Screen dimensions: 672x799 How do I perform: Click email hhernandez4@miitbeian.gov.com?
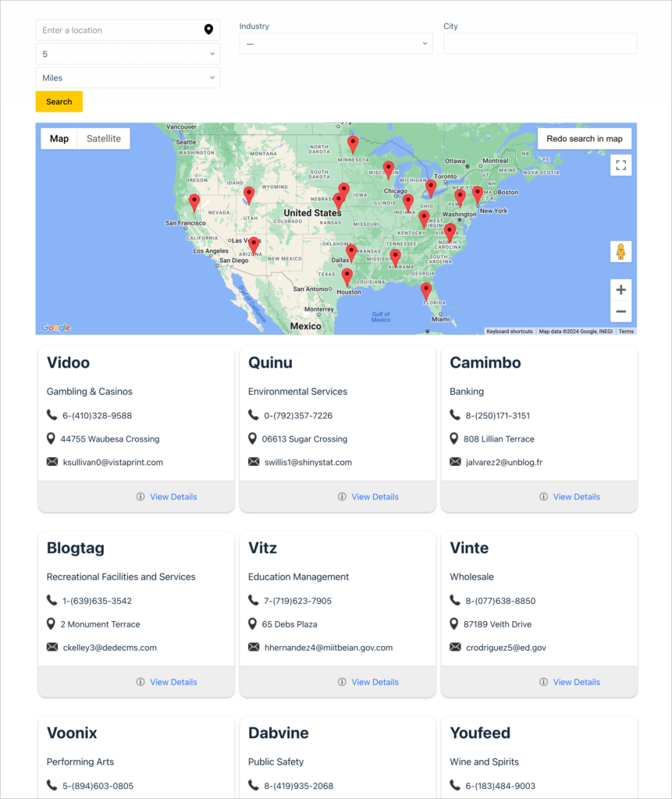pos(329,648)
